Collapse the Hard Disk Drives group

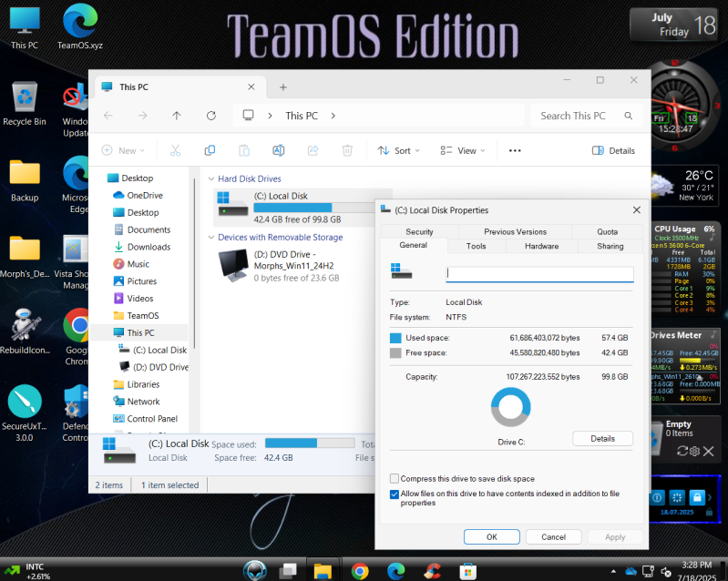tap(211, 178)
